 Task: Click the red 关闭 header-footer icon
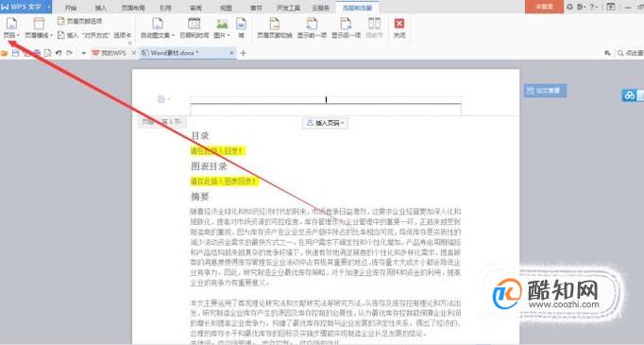[x=399, y=24]
